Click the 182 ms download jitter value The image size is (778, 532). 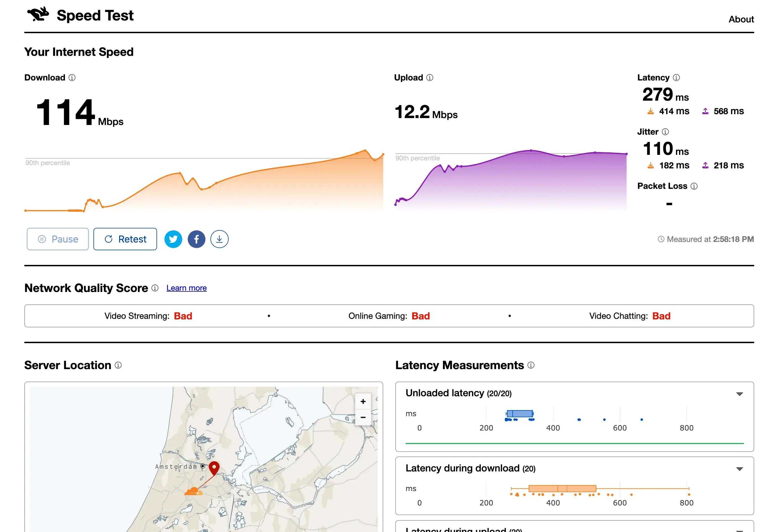point(674,165)
